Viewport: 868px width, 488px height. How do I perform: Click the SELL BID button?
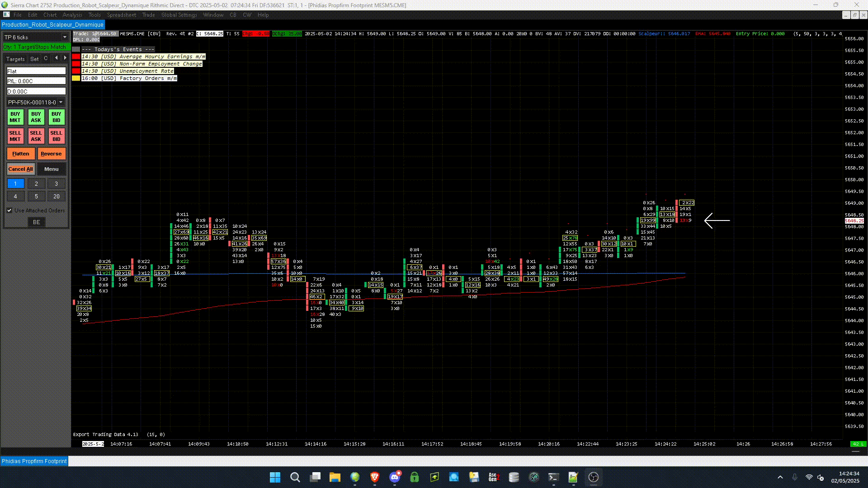tap(56, 136)
